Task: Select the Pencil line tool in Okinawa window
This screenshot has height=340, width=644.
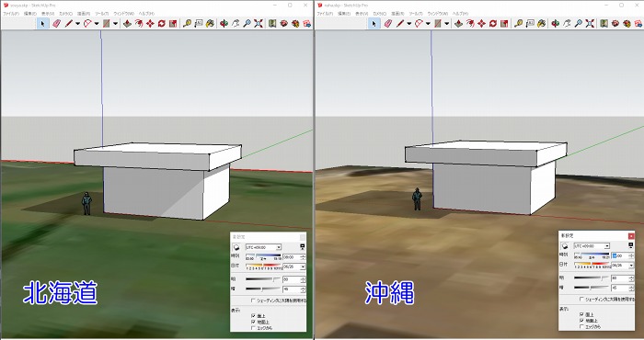Action: [400, 24]
